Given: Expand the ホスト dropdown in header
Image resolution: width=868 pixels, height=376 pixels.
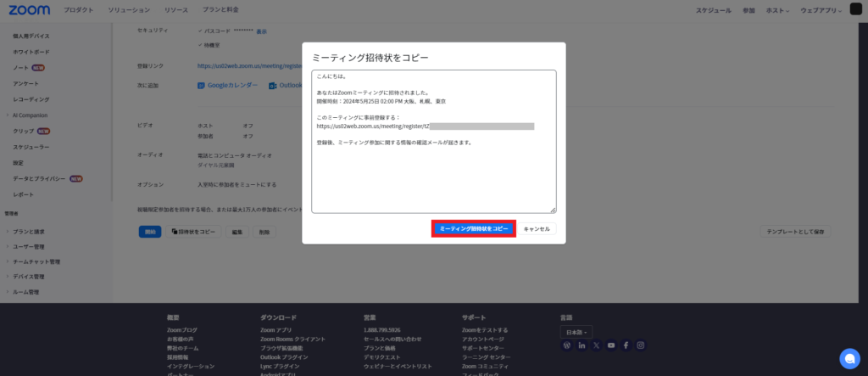Looking at the screenshot, I should [x=776, y=11].
